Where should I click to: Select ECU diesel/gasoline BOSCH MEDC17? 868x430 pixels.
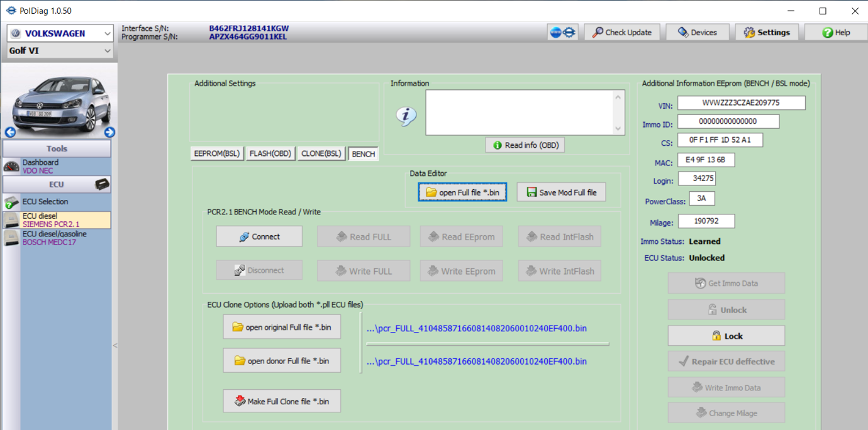point(57,238)
